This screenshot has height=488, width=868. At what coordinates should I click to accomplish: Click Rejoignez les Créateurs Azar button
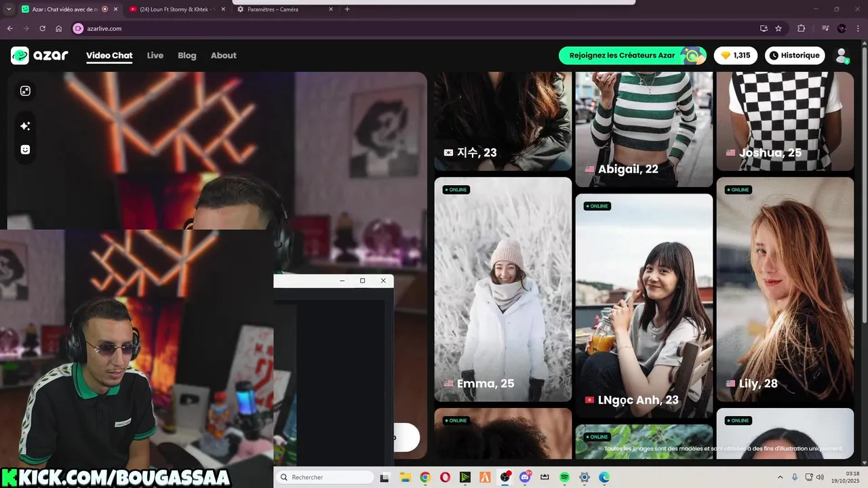633,56
